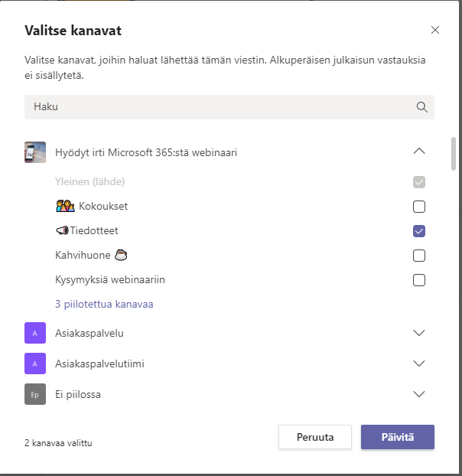The width and height of the screenshot is (462, 476).
Task: Click the Kokoukset channel people emoji
Action: (65, 207)
